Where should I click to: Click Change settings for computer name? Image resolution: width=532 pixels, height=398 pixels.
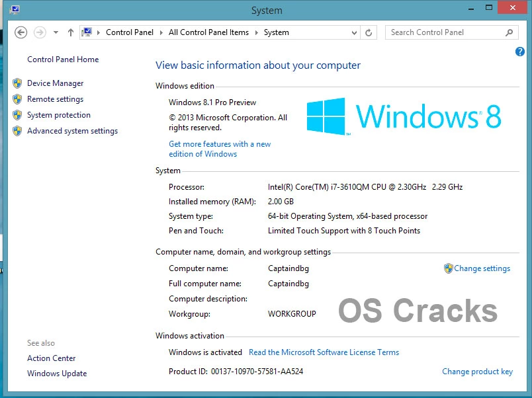tap(482, 268)
